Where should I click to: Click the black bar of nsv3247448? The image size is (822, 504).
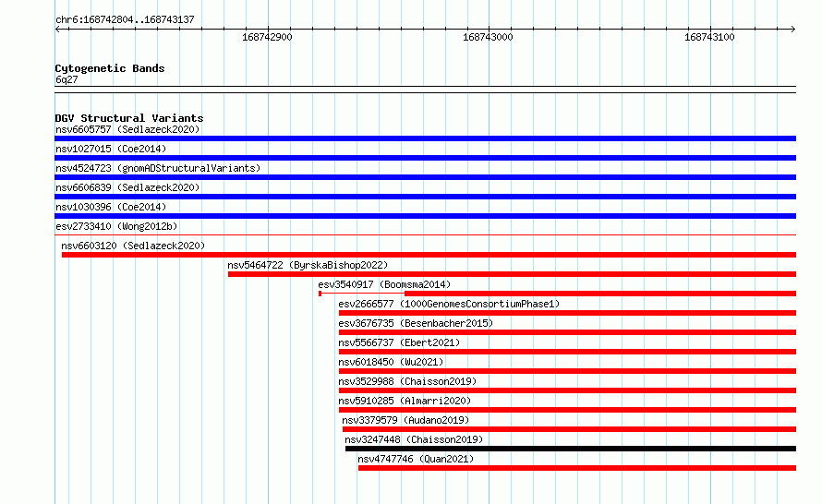(571, 449)
